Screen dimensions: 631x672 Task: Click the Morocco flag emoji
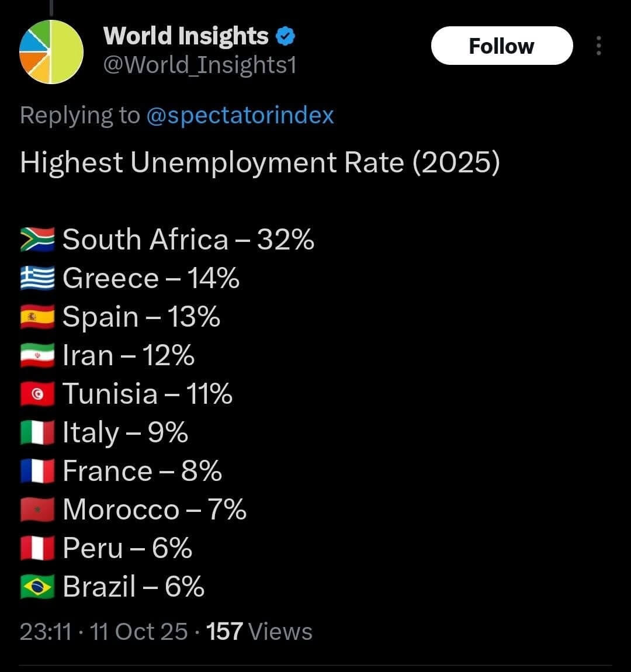[37, 510]
